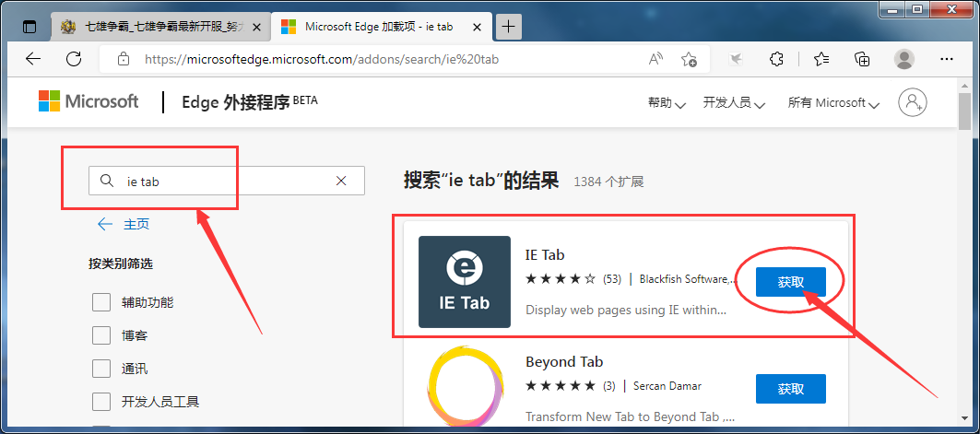Click Beyond Tab star rating
Viewport: 980px width, 434px height.
click(x=560, y=386)
